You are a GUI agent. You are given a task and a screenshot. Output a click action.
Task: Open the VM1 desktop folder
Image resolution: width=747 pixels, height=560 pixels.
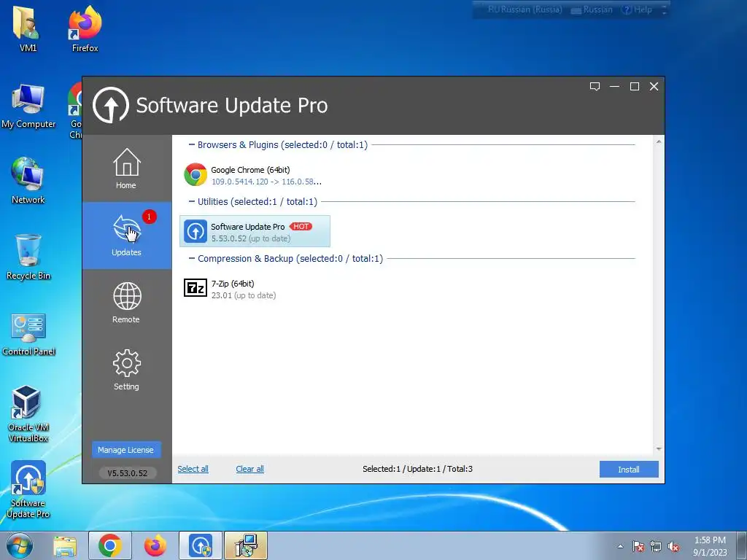[28, 28]
